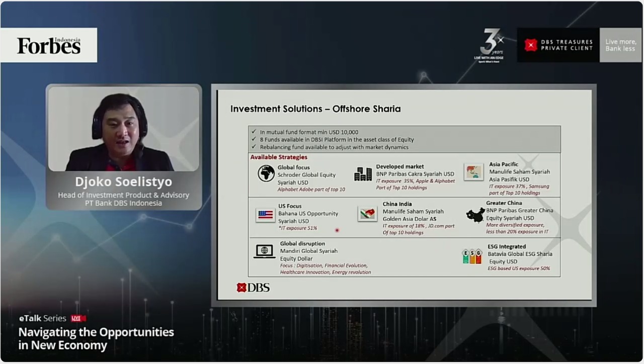Image resolution: width=644 pixels, height=364 pixels.
Task: Click the laptop globe icon beside Global disruption
Action: [264, 251]
